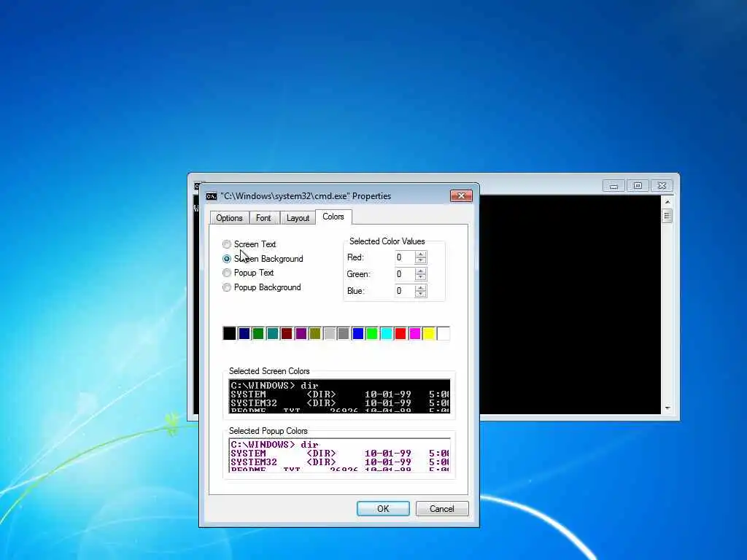The width and height of the screenshot is (747, 560).
Task: Open the Font tab
Action: click(x=263, y=217)
